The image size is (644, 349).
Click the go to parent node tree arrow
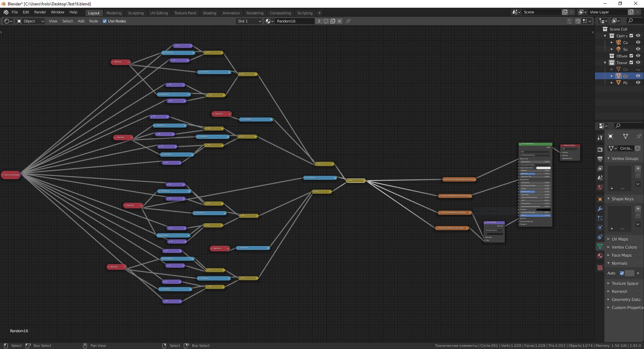[x=569, y=21]
